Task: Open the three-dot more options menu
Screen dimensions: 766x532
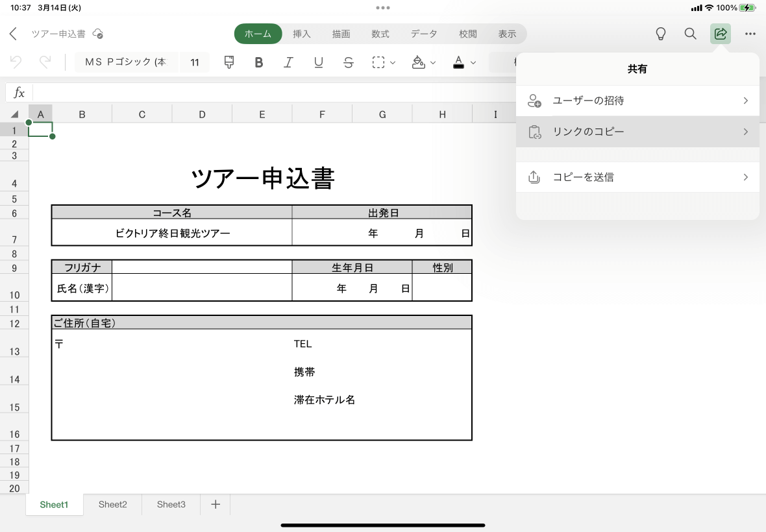Action: click(x=750, y=34)
